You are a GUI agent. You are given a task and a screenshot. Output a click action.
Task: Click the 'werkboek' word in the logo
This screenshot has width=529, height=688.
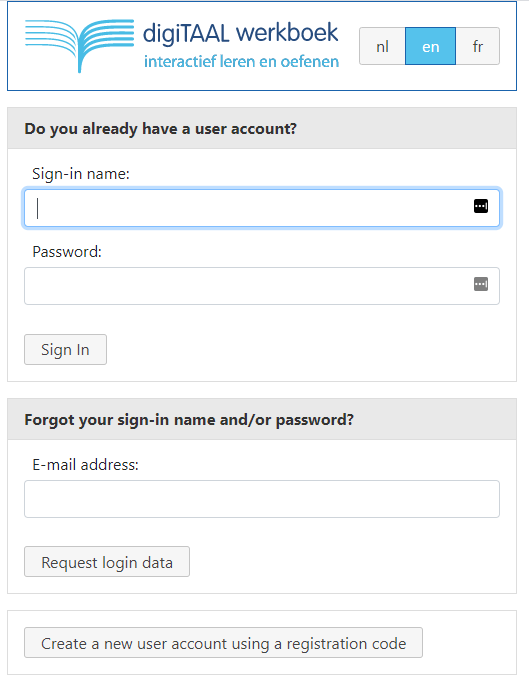point(287,33)
